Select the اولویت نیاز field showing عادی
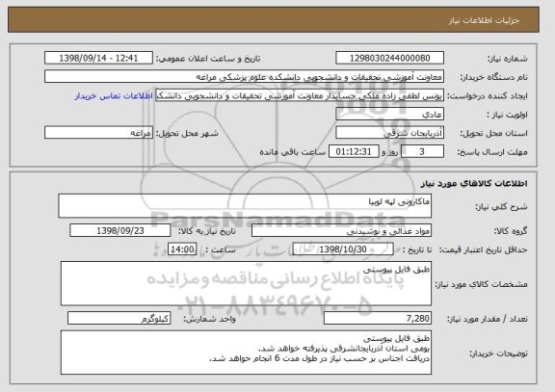This screenshot has width=555, height=392. tap(389, 115)
